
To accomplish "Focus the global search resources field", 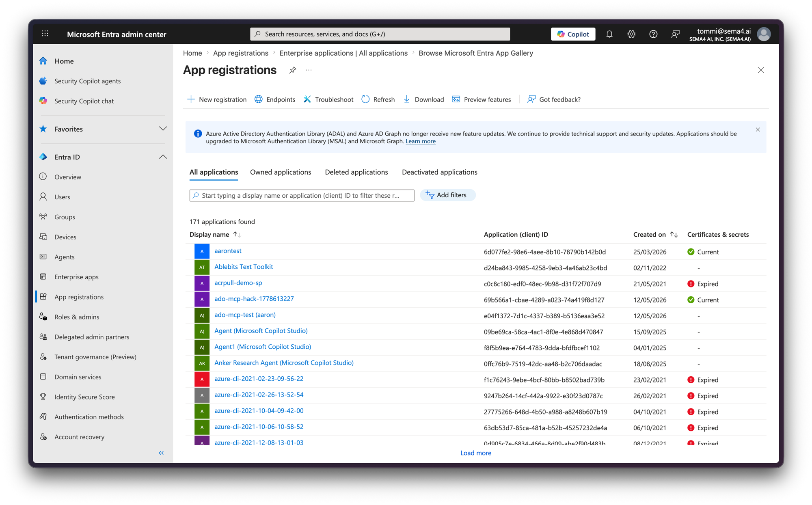I will pyautogui.click(x=380, y=34).
